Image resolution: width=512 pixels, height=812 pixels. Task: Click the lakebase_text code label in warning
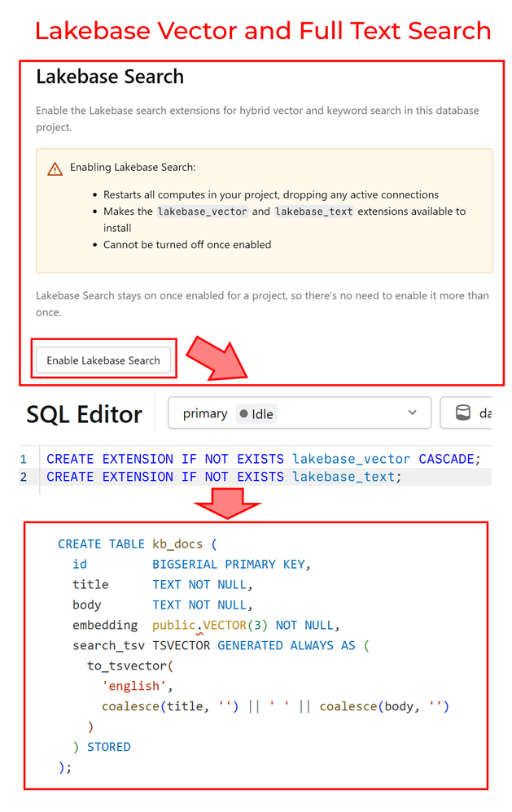(313, 212)
